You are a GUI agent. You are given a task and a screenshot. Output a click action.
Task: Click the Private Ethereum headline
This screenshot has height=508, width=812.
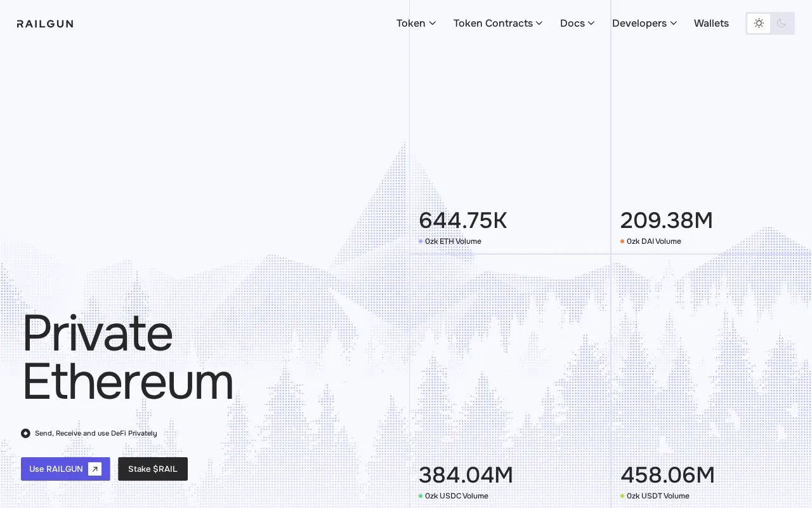(128, 358)
